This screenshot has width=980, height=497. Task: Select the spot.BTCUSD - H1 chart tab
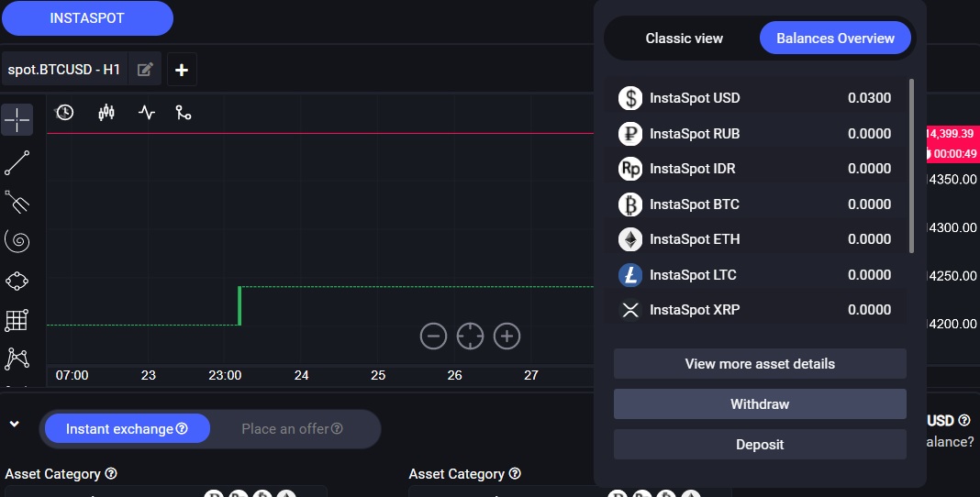[x=64, y=70]
